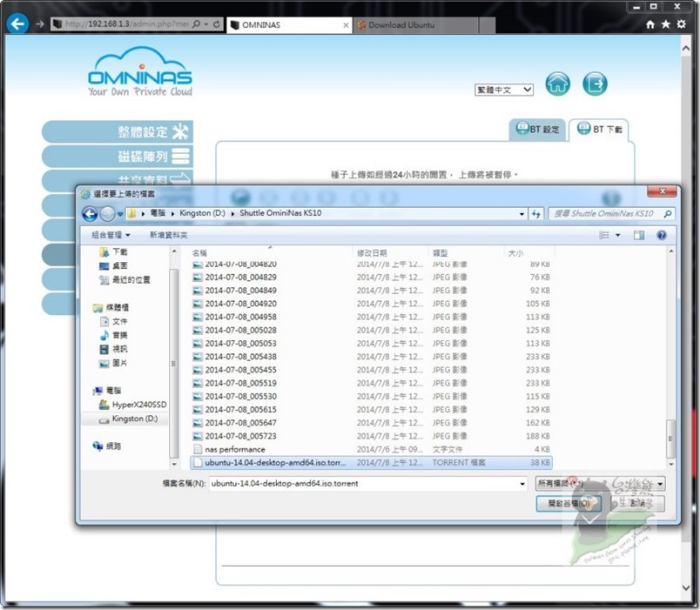Screen dimensions: 700x610
Task: Select 網路 in navigation pane
Action: click(106, 446)
